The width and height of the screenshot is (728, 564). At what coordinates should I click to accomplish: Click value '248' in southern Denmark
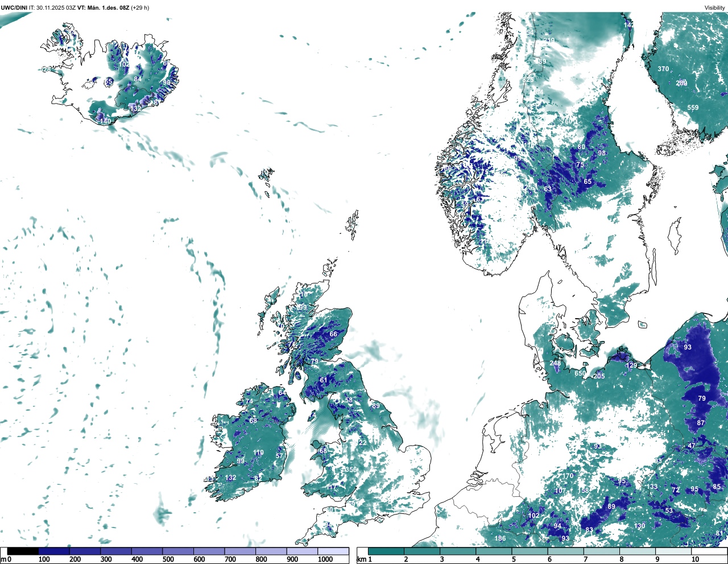click(x=555, y=363)
